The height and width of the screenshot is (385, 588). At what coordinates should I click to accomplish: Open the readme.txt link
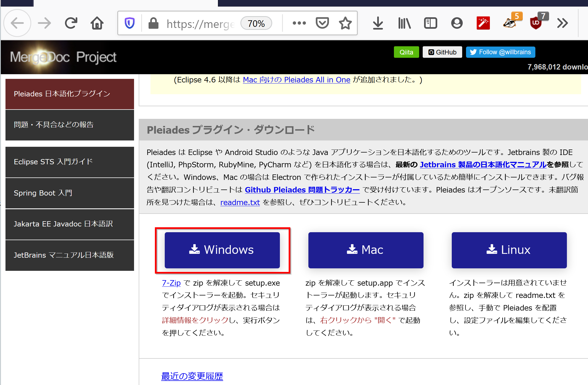[240, 202]
